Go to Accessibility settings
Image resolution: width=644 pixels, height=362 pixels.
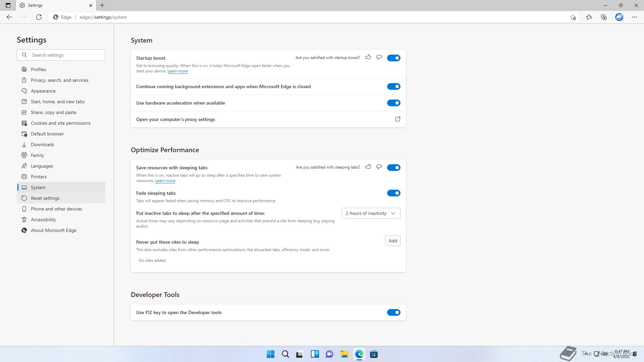(61, 220)
